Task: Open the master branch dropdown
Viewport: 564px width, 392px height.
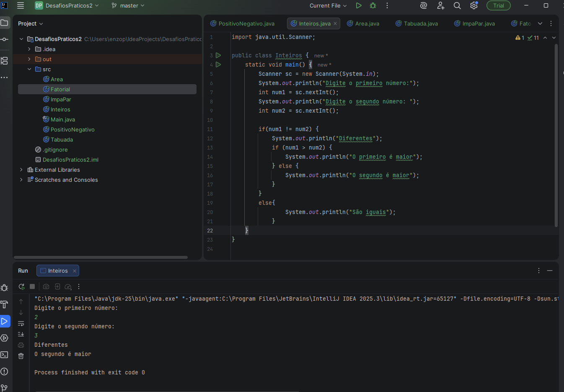Action: pos(128,5)
